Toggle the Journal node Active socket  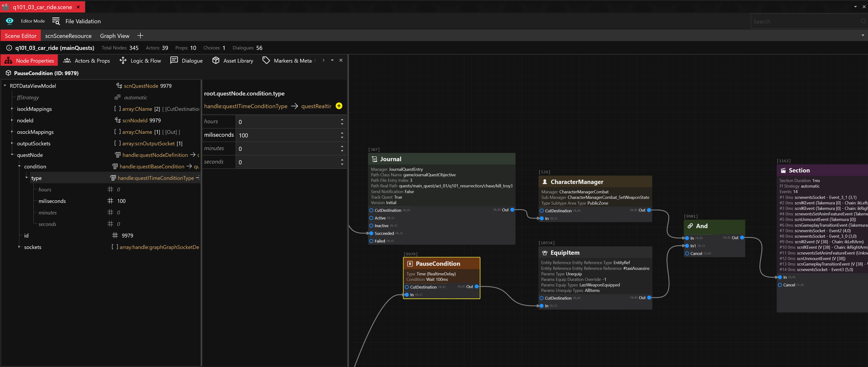(371, 218)
